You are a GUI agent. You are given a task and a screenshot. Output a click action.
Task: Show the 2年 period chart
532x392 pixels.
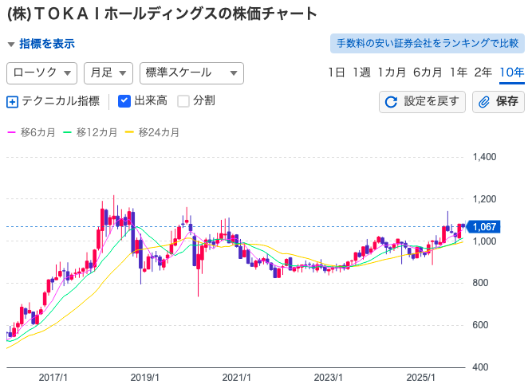[483, 73]
